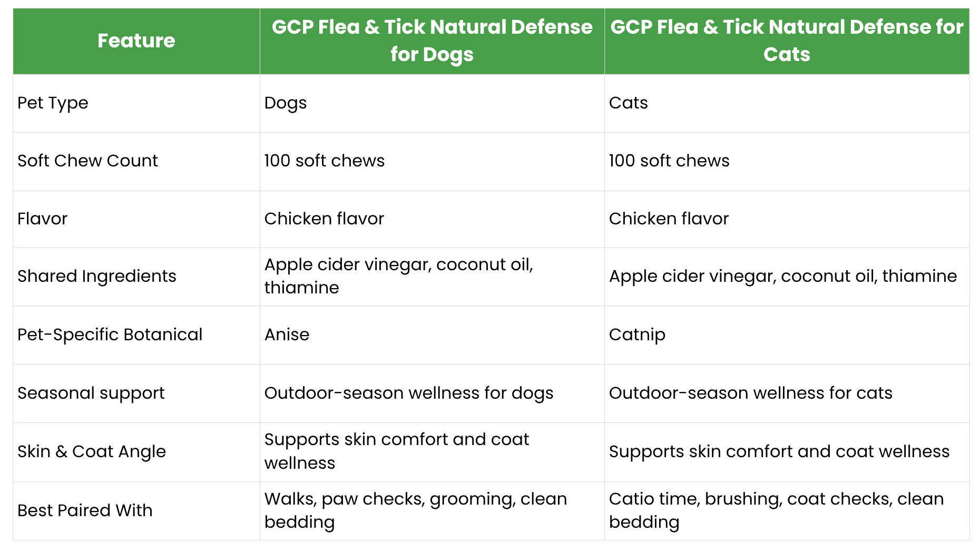980x552 pixels.
Task: Select the Dogs cell
Action: [432, 103]
